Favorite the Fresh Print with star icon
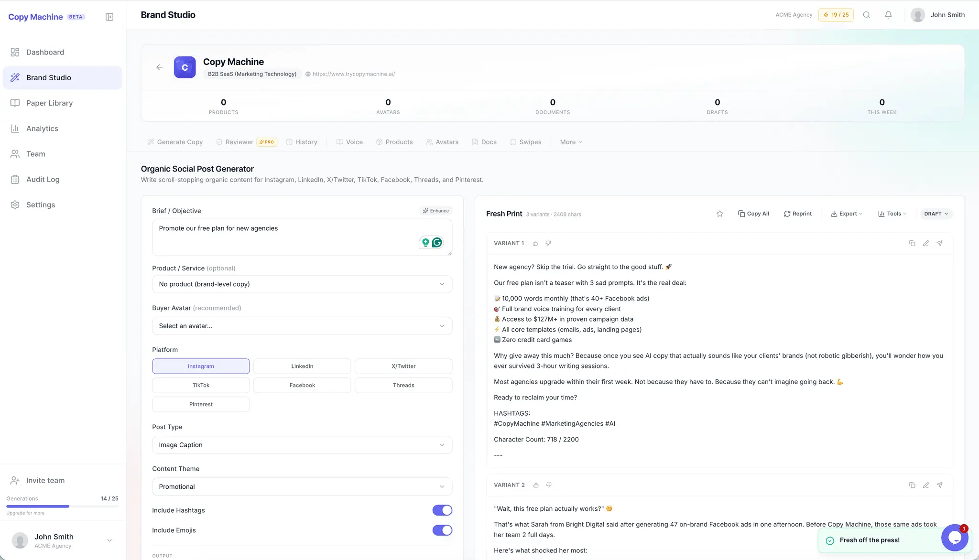 click(x=720, y=214)
